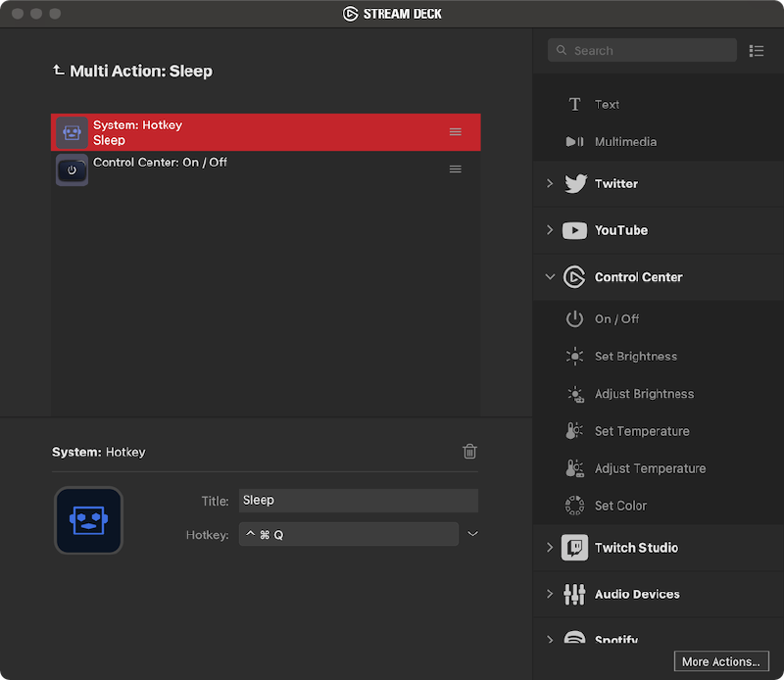Image resolution: width=784 pixels, height=680 pixels.
Task: Open the Twitter category label
Action: (616, 183)
